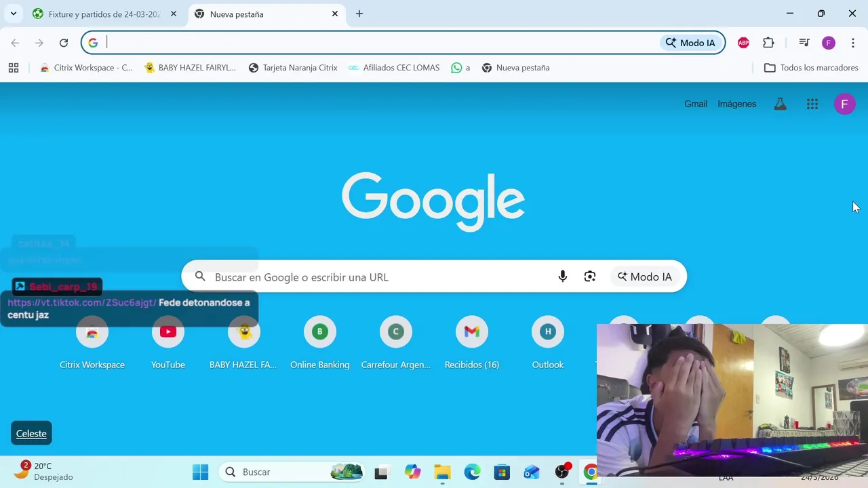Open Tarjeta Naranja Citrix bookmark
Viewport: 868px width, 488px height.
(293, 68)
